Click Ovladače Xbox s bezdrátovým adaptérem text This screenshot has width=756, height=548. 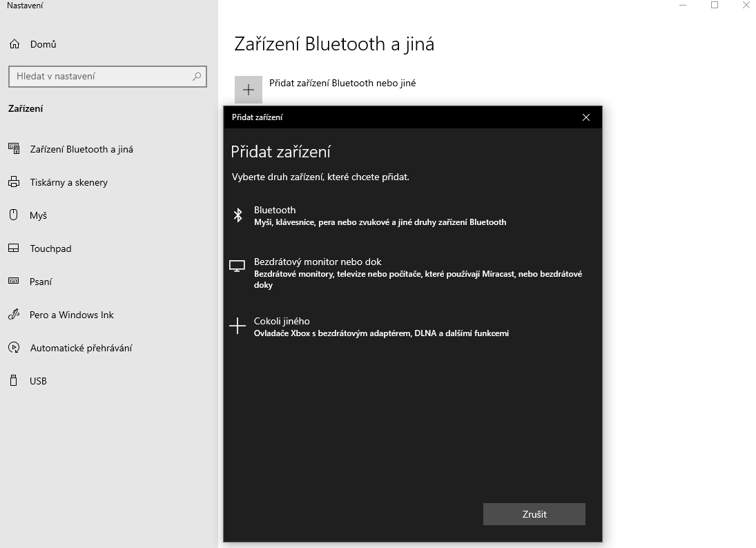(381, 333)
